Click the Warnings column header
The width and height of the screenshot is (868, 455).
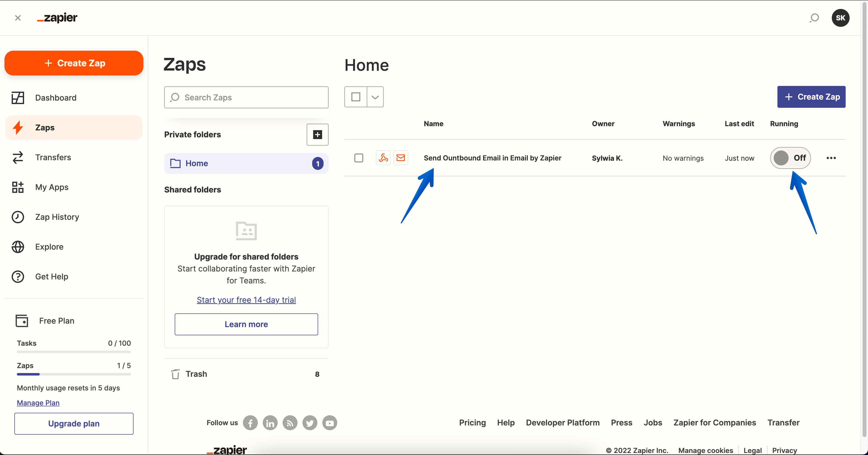click(679, 124)
